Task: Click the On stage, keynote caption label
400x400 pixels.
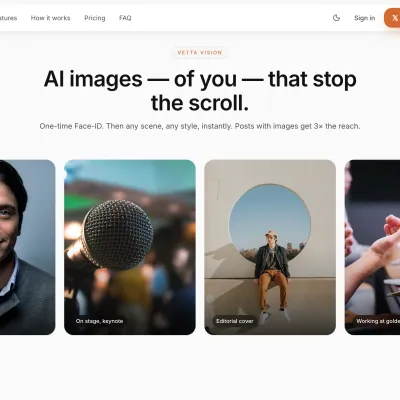Action: (x=99, y=321)
